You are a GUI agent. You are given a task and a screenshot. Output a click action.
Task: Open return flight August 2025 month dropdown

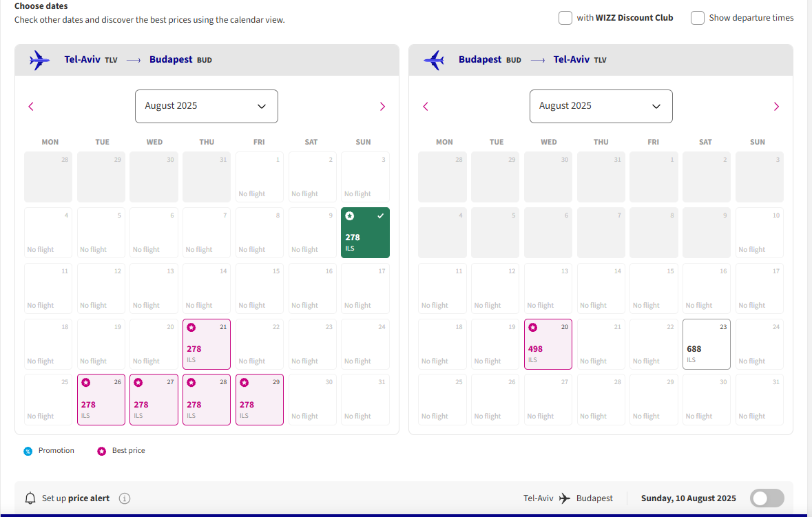(601, 106)
